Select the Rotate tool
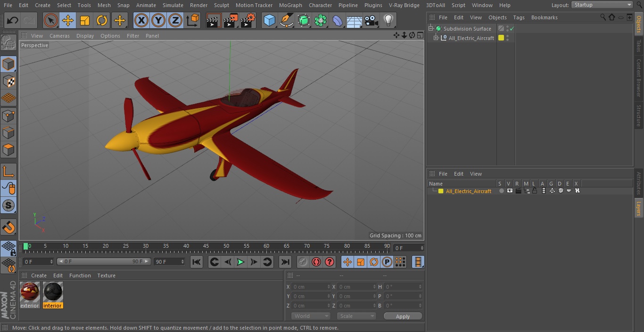Screen dimensions: 644x332 click(102, 20)
